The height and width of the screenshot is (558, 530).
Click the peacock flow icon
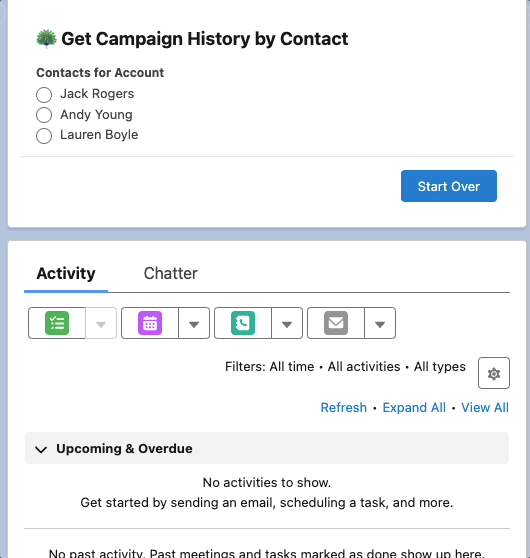[46, 38]
